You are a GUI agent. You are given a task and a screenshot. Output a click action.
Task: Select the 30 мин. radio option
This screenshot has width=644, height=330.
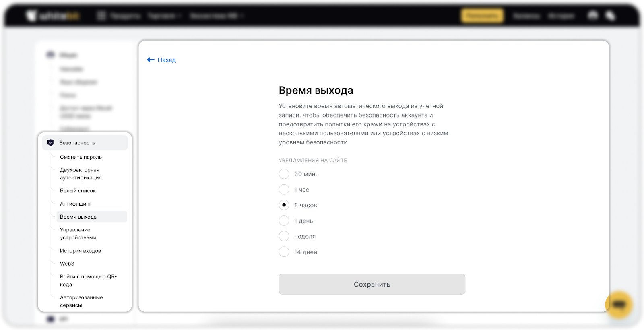284,174
